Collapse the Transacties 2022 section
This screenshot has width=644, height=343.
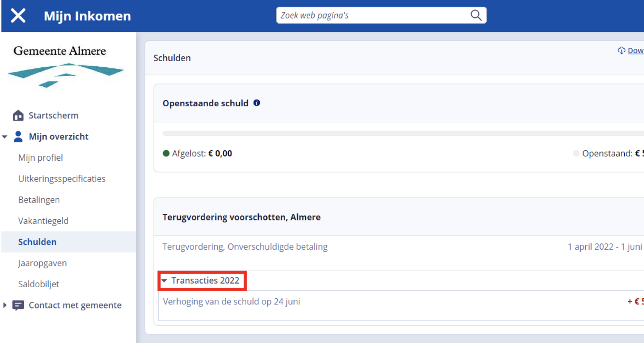tap(164, 281)
